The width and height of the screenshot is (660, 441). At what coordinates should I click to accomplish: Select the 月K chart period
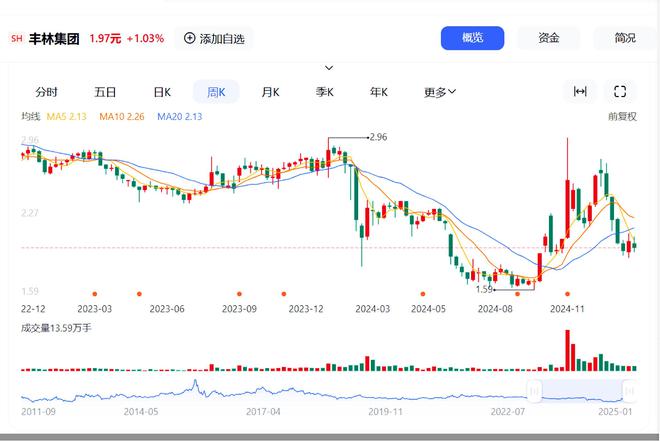pos(270,92)
